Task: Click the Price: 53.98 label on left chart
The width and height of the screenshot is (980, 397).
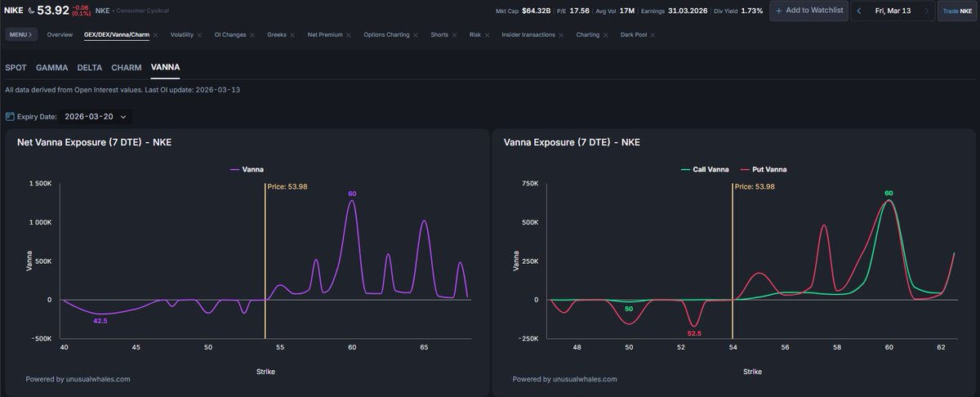Action: 287,186
